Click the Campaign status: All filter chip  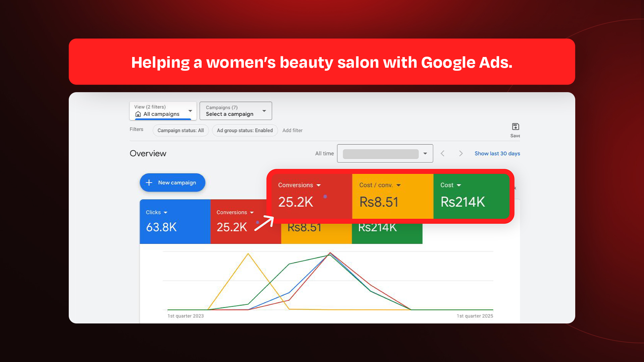pos(180,130)
